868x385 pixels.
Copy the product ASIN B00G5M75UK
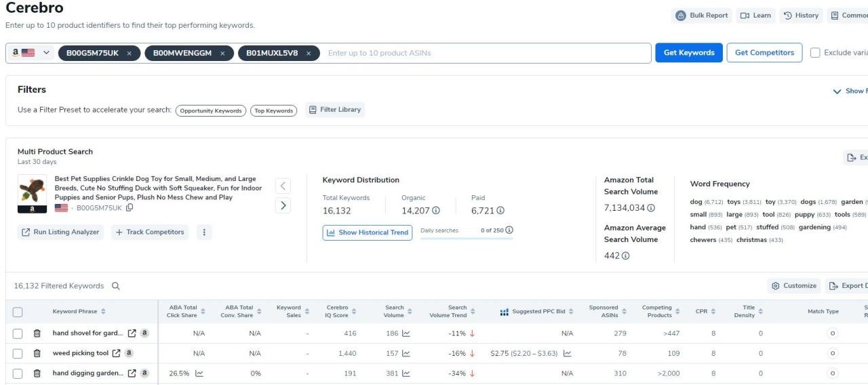click(130, 208)
